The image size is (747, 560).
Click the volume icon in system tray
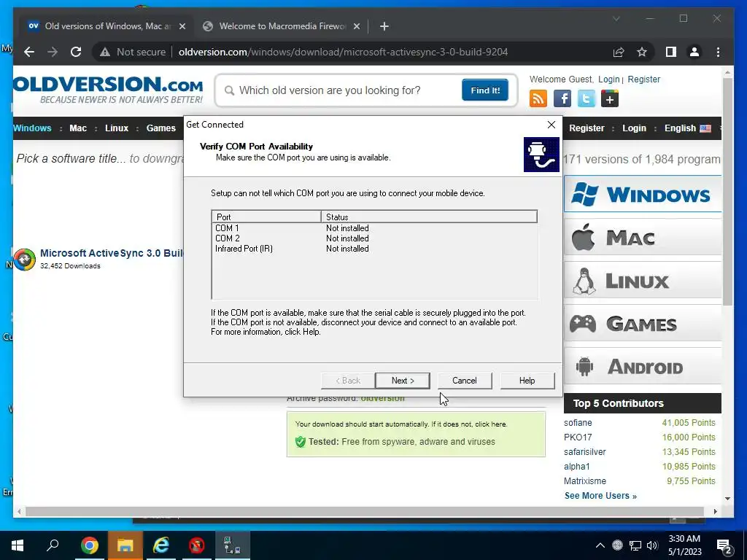(653, 545)
